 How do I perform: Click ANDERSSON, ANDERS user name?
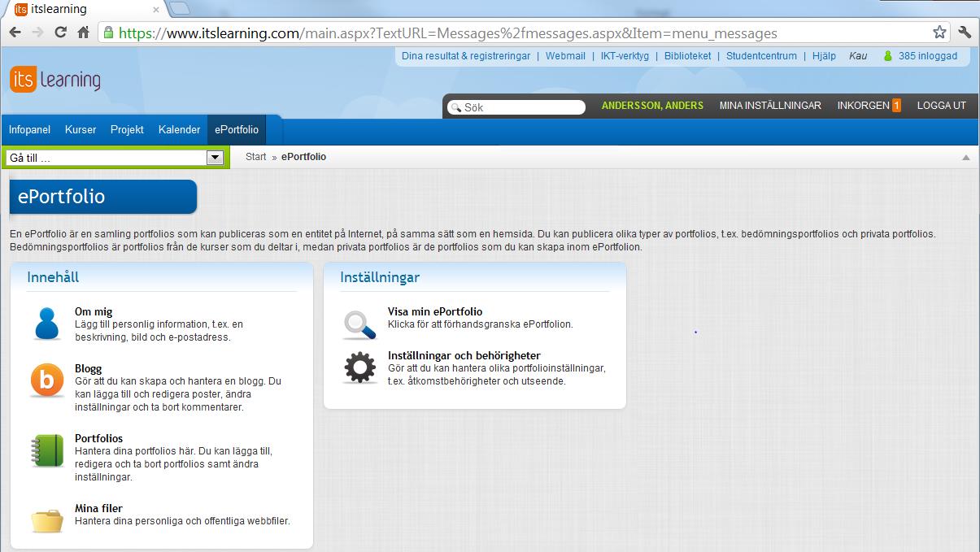pos(652,106)
